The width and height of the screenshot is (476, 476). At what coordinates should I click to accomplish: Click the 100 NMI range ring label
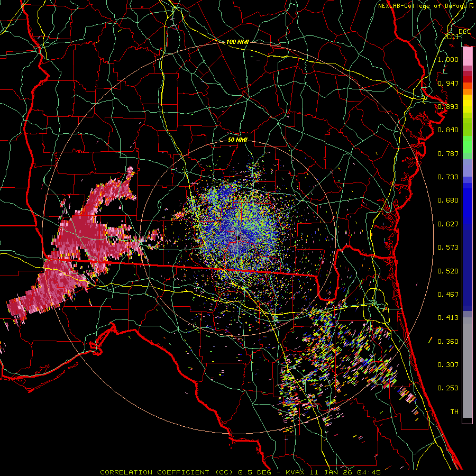point(237,42)
